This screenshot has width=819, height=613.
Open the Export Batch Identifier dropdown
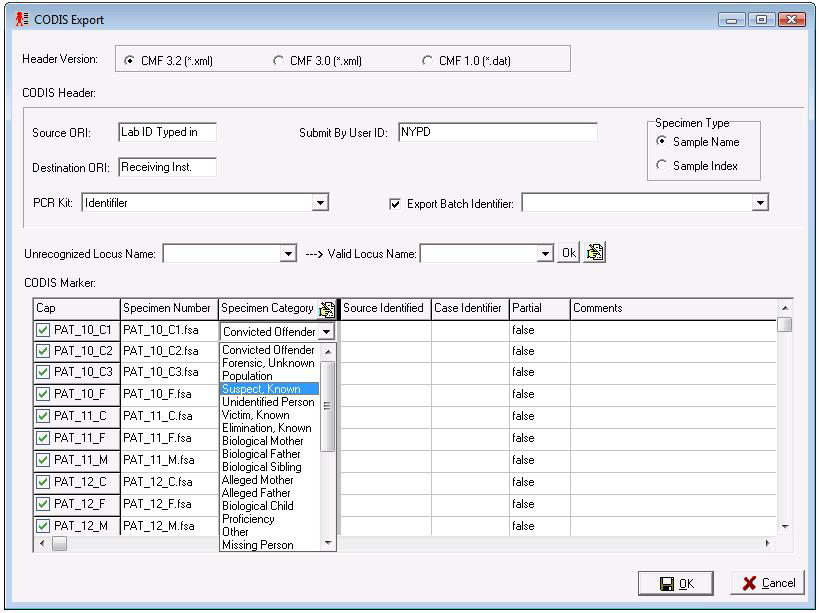pos(760,203)
